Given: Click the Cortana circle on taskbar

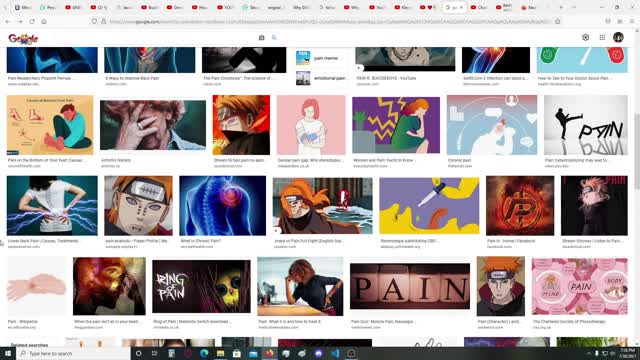Looking at the screenshot, I should tap(138, 353).
